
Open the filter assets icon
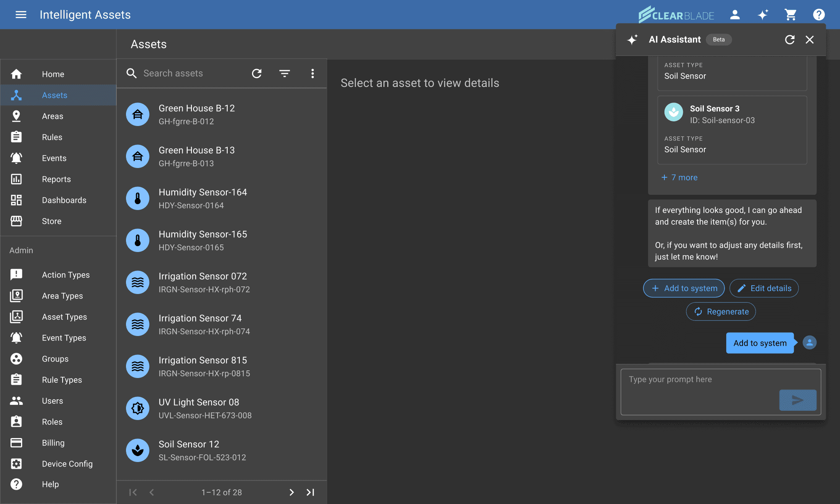click(284, 73)
